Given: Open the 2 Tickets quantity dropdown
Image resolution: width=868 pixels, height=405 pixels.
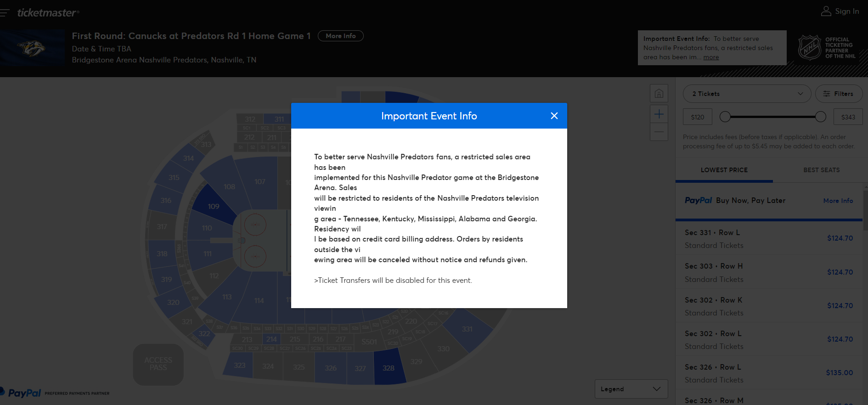Looking at the screenshot, I should click(747, 94).
